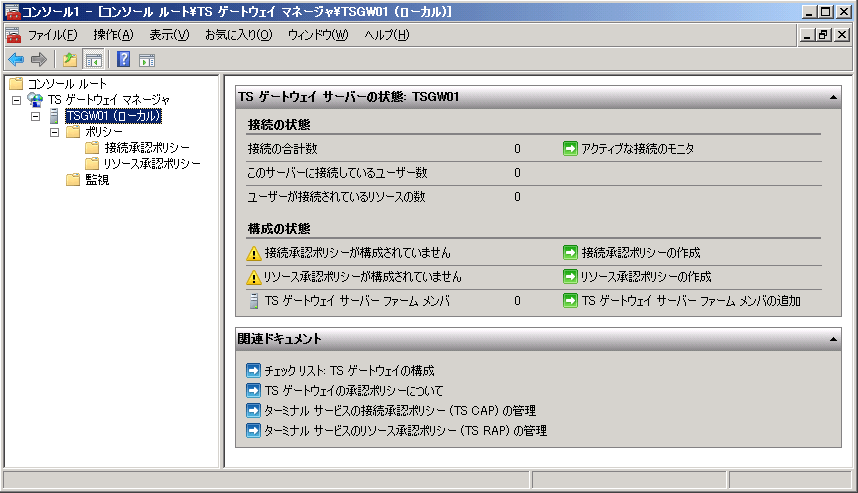Open チェック リスト: TS ゲートウェイの構成 link

pyautogui.click(x=350, y=371)
